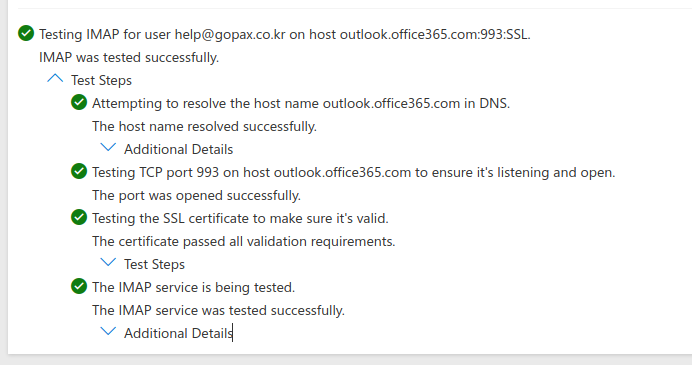
Task: Click 'The port was opened successfully.' line
Action: click(x=196, y=195)
